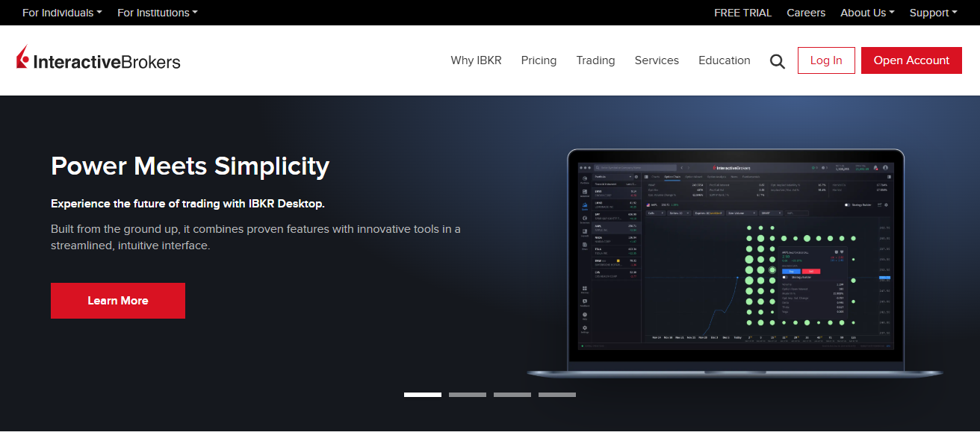Open the Support dropdown menu

coord(934,13)
